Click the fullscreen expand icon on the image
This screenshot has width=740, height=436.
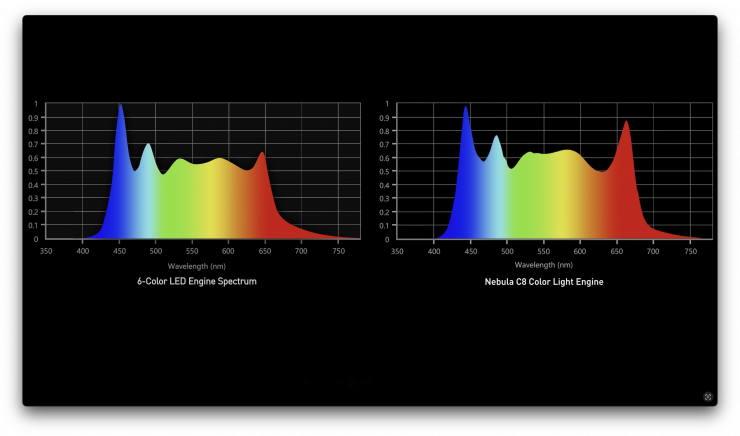[707, 397]
